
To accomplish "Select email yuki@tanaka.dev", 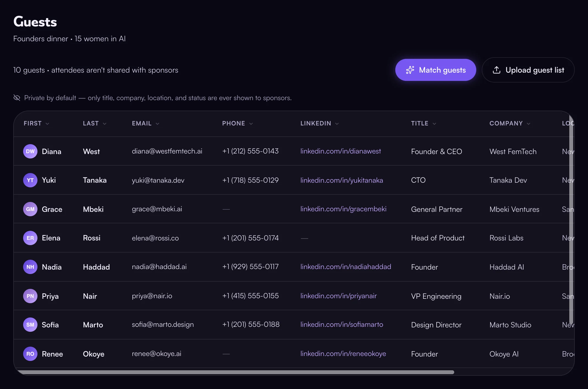I will [158, 180].
